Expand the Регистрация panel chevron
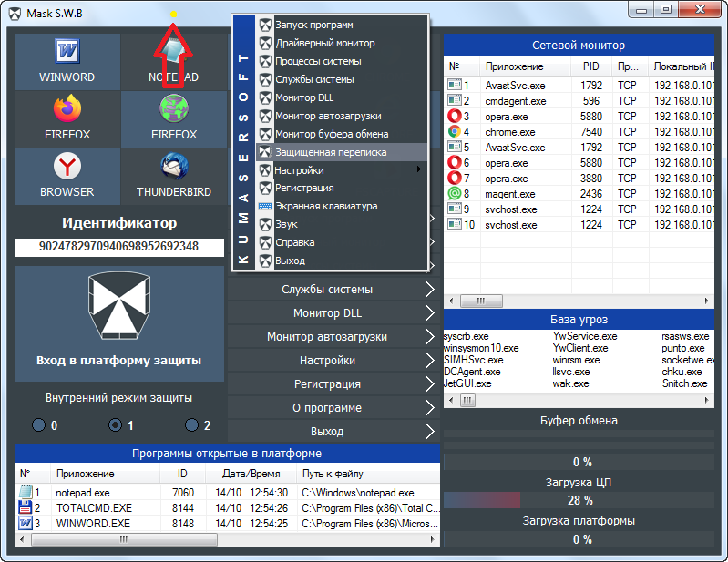This screenshot has width=728, height=562. (430, 383)
